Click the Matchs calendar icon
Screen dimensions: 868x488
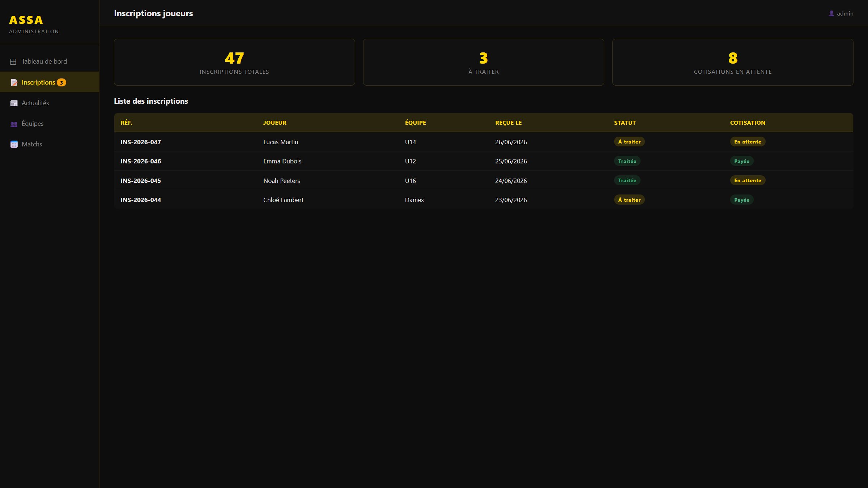(x=14, y=145)
